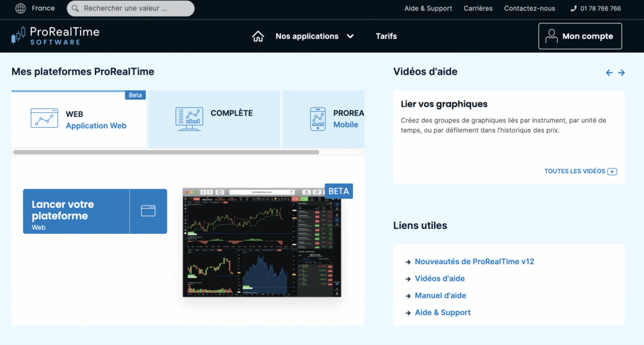
Task: Click Lancer votre plateforme Web button
Action: [95, 211]
